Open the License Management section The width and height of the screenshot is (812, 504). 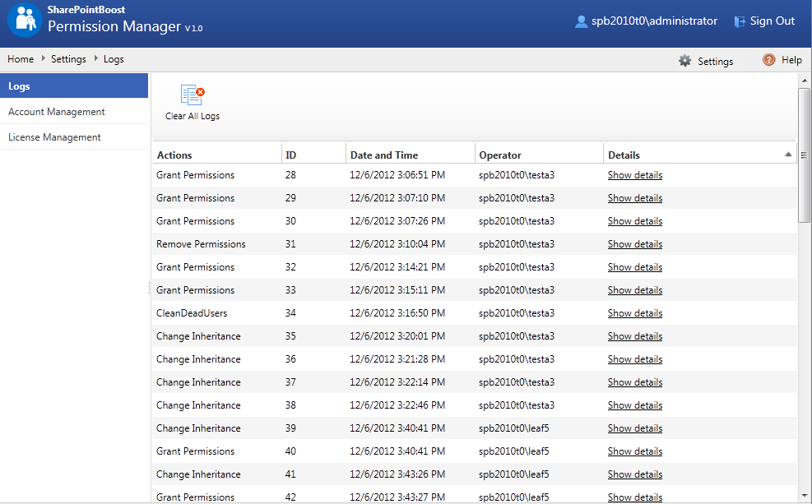(x=54, y=137)
